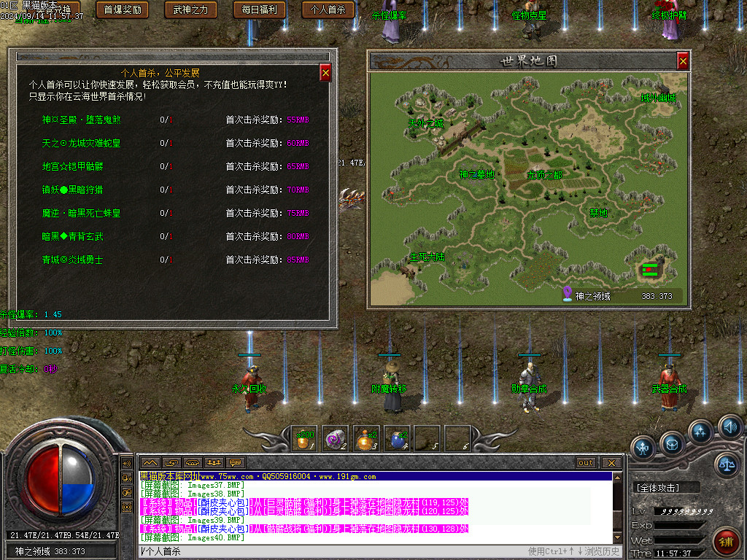Select empty quick slot 6
The height and width of the screenshot is (560, 747).
pos(457,438)
